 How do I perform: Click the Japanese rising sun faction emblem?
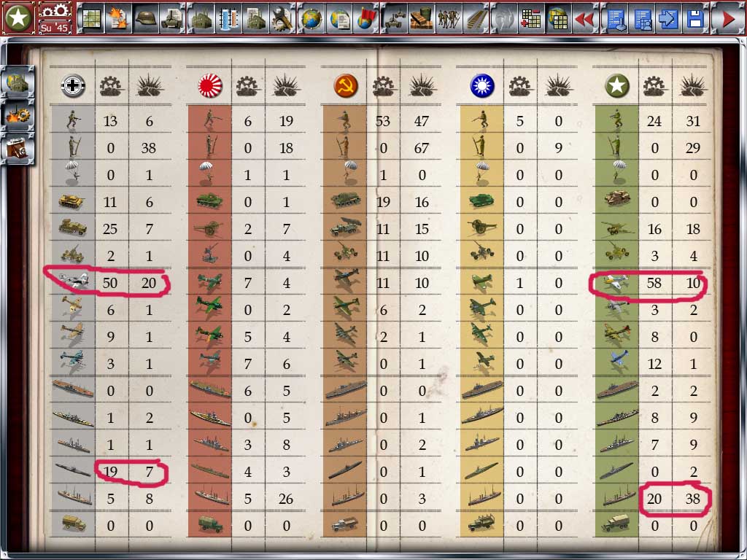(x=209, y=86)
